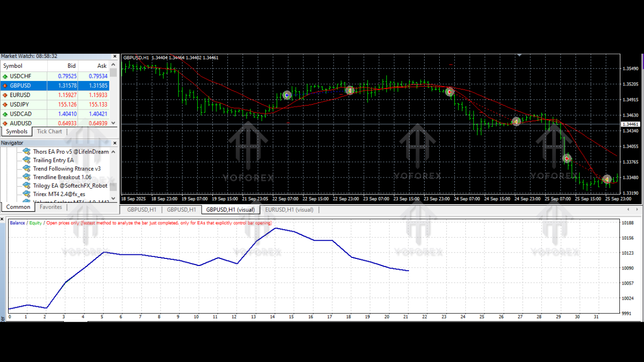Switch to the Tick Chart tab
Image resolution: width=644 pixels, height=362 pixels.
pyautogui.click(x=49, y=131)
